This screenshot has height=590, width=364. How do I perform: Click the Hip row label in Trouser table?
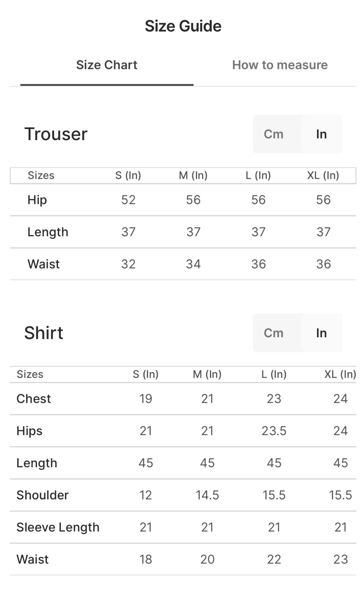coord(37,200)
